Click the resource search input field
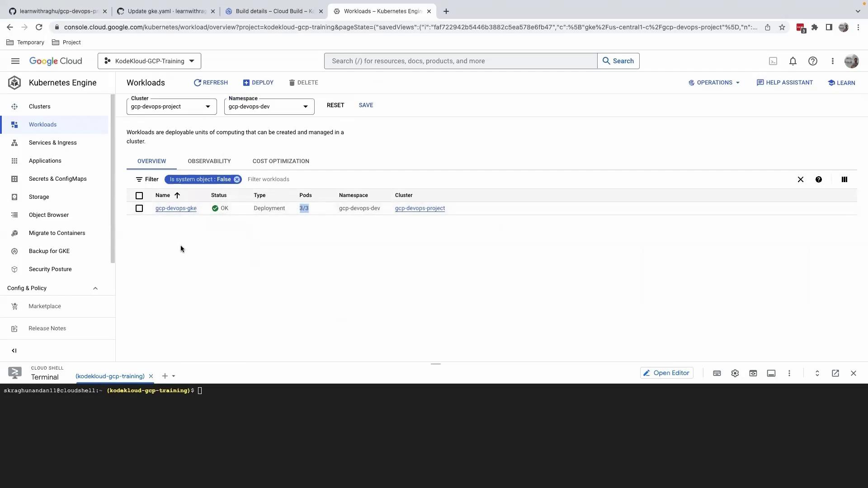The height and width of the screenshot is (488, 868). 460,61
